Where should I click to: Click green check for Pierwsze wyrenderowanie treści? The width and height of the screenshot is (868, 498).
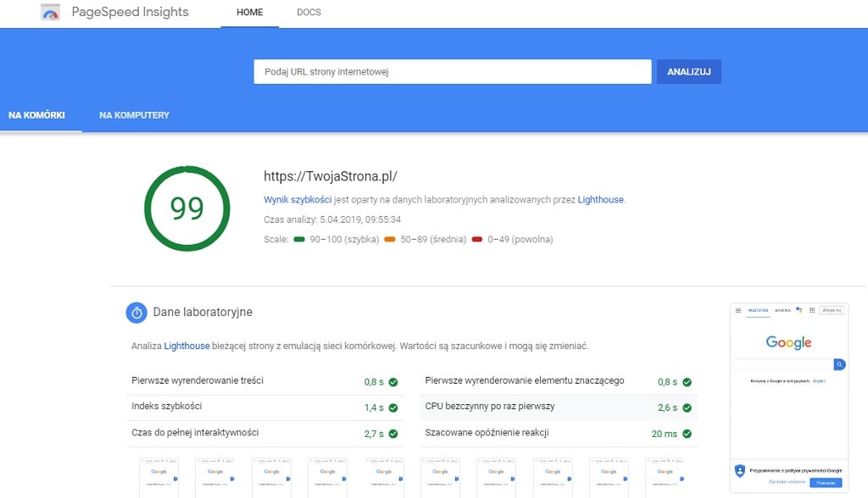pos(393,382)
